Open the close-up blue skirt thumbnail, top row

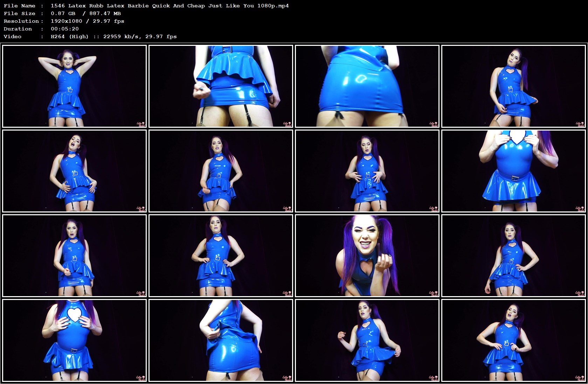(367, 86)
